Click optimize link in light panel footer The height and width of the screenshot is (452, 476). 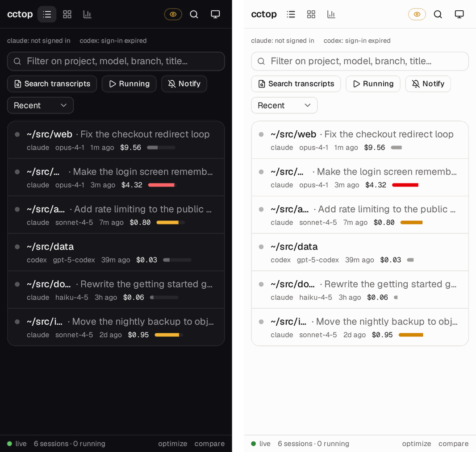417,444
